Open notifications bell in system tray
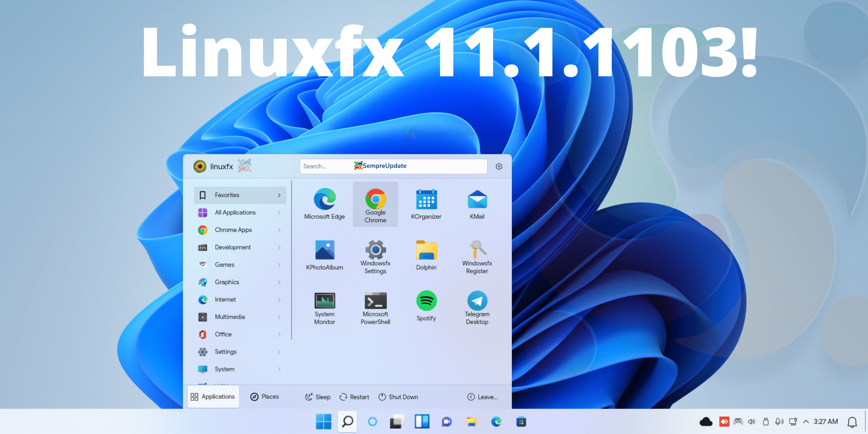Screen dimensions: 868x434 [x=852, y=422]
